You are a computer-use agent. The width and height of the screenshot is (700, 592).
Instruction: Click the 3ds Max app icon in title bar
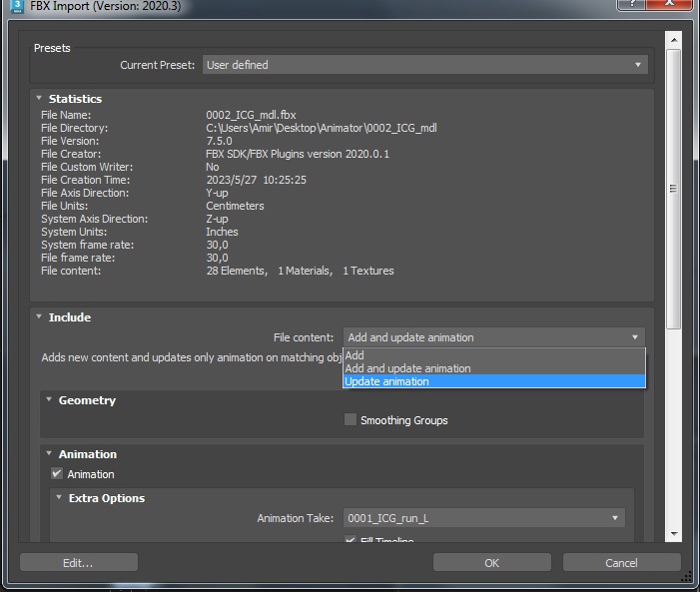pos(17,6)
